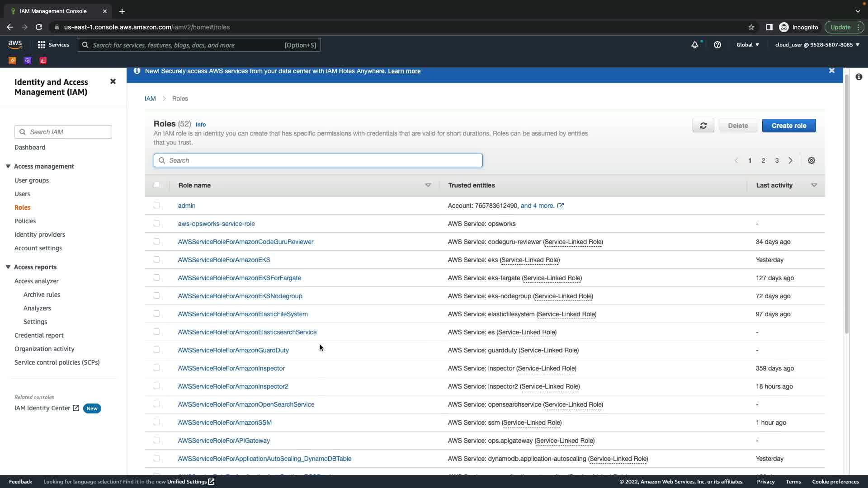Click the refresh roles icon button
The image size is (868, 488).
tap(703, 126)
